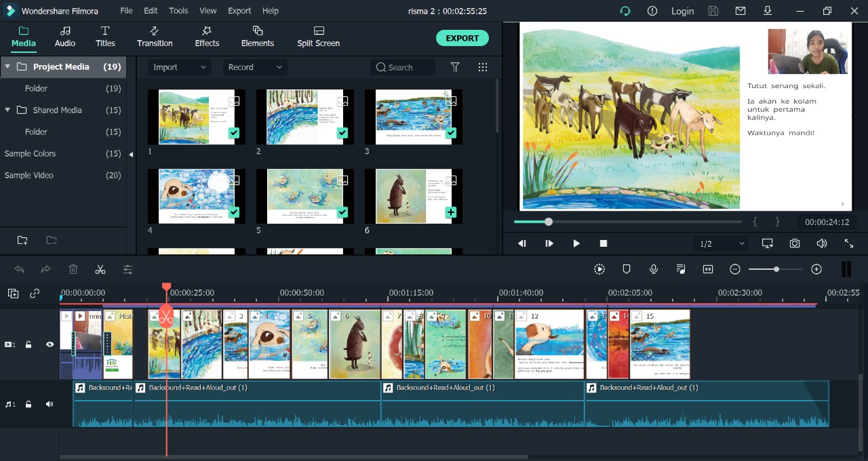This screenshot has height=461, width=868.
Task: Add a marker with shield icon
Action: [627, 269]
